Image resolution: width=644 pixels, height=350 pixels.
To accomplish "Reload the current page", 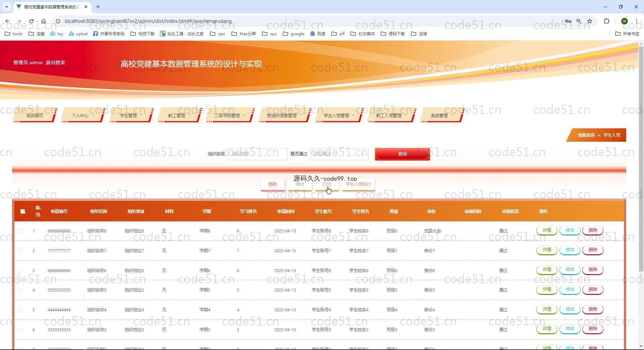I will tap(31, 21).
